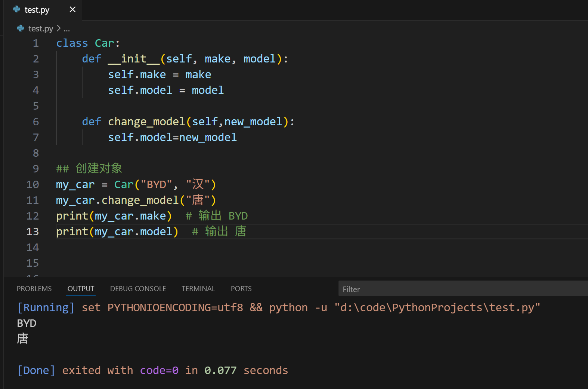
Task: Place cursor on class Car definition line
Action: (88, 43)
